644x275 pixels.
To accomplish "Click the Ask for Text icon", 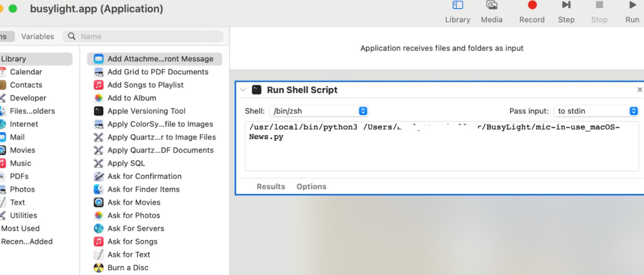I will [99, 254].
